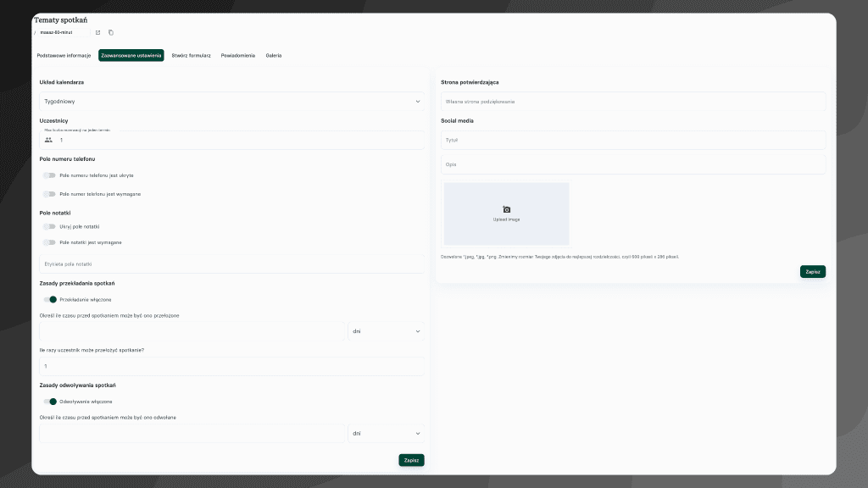Viewport: 868px width, 488px height.
Task: Turn off 'Odwoływanie włączone' toggle
Action: pos(50,402)
